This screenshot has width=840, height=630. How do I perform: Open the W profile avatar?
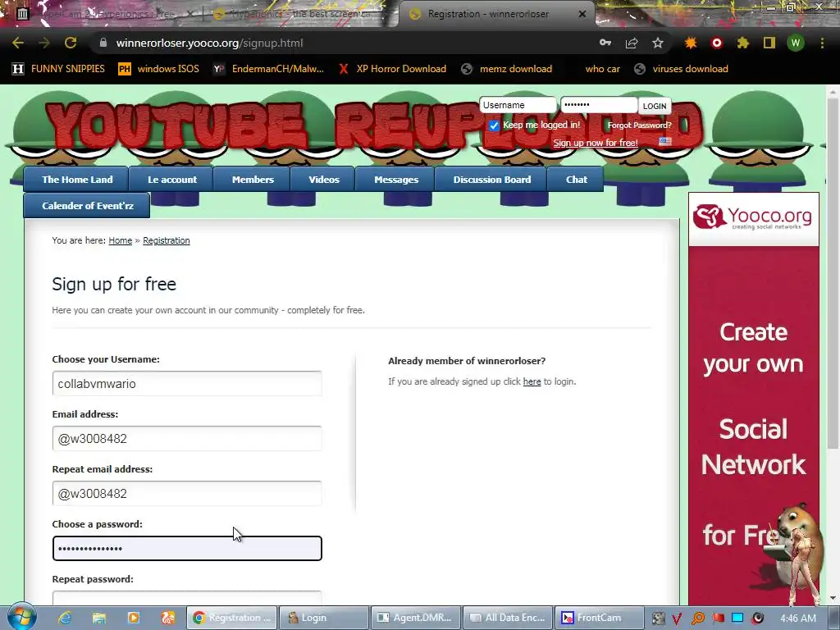click(796, 43)
